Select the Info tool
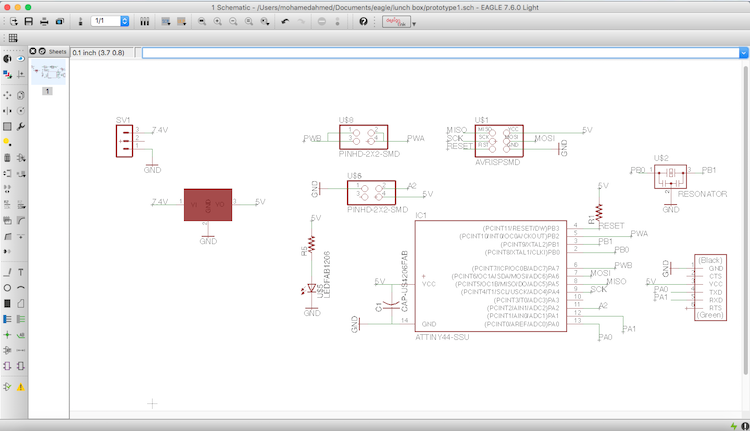This screenshot has height=431, width=750. 7,59
